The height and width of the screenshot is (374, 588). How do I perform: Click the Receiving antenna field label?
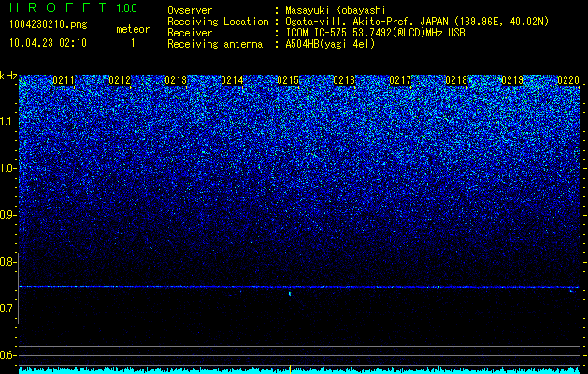coord(215,44)
